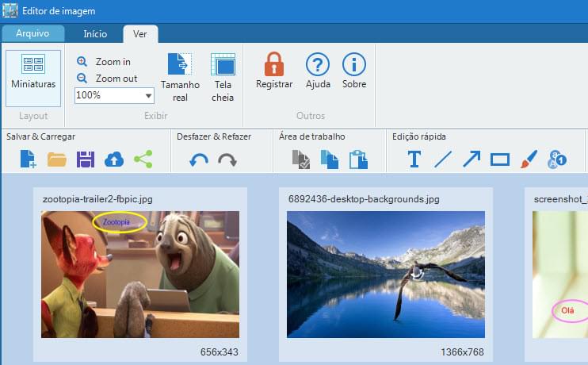
Task: Select the partially visible screenshot thumbnail
Action: click(560, 275)
